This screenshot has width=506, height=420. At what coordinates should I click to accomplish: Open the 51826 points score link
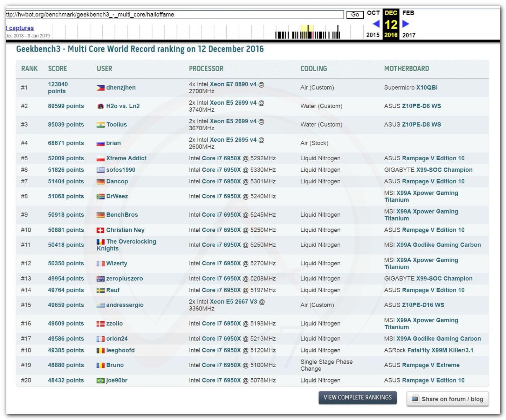66,170
